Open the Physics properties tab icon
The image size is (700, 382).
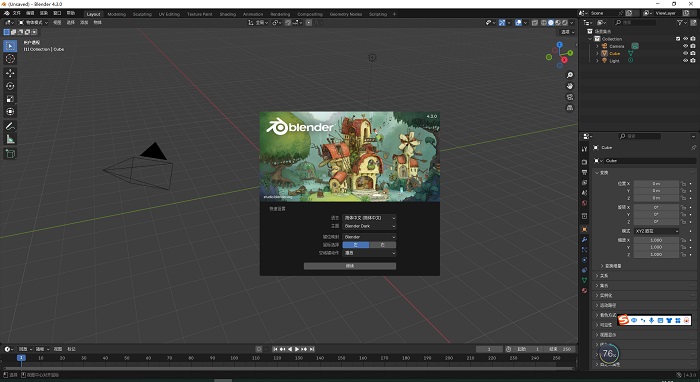[584, 260]
